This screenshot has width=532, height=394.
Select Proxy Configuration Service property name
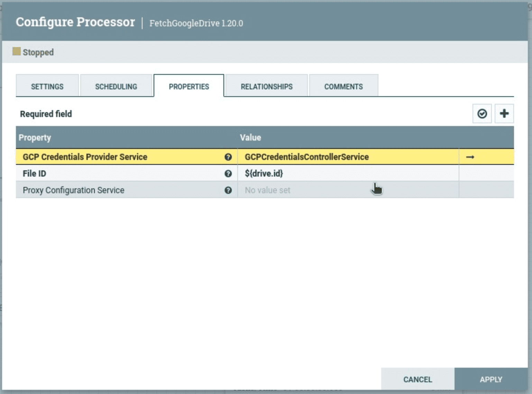click(73, 190)
